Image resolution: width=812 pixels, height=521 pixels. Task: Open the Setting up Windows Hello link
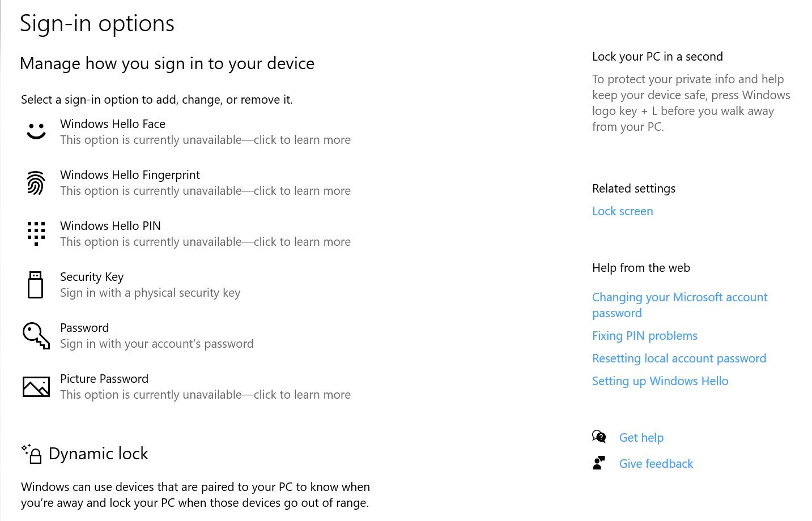point(660,381)
